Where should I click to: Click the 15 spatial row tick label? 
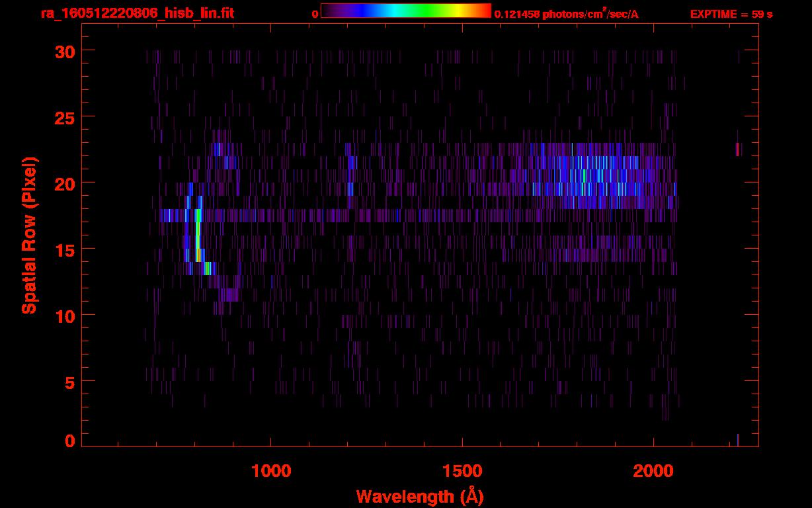[x=64, y=249]
